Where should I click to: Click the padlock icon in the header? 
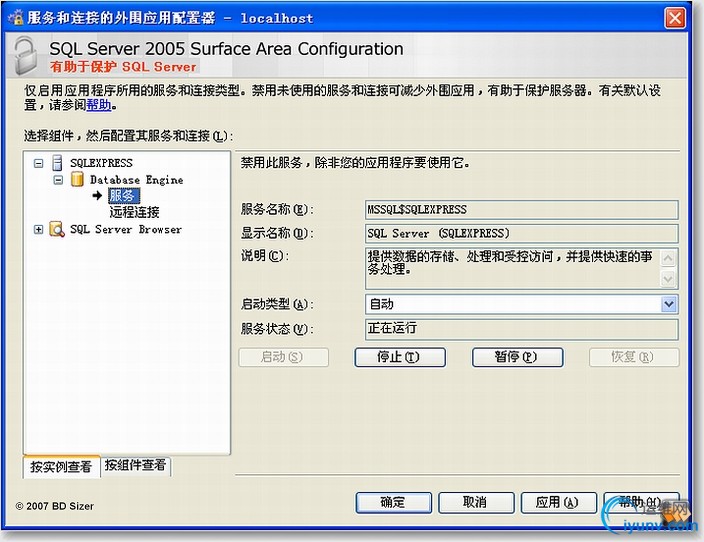pyautogui.click(x=26, y=57)
